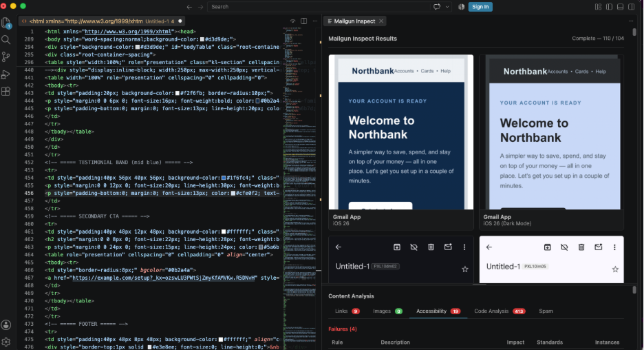Toggle the primary side bar
The image size is (644, 350).
(x=609, y=7)
